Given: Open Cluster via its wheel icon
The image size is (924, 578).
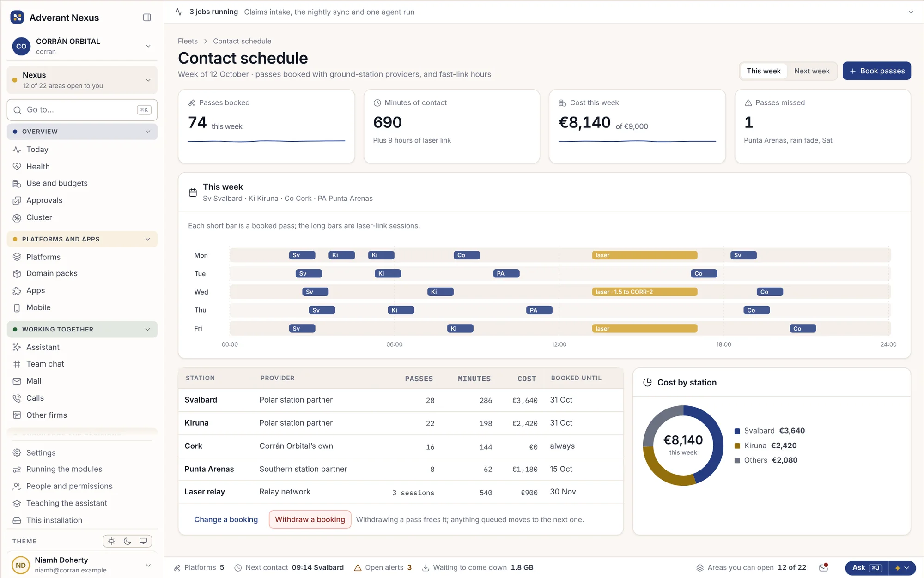Looking at the screenshot, I should pos(17,217).
